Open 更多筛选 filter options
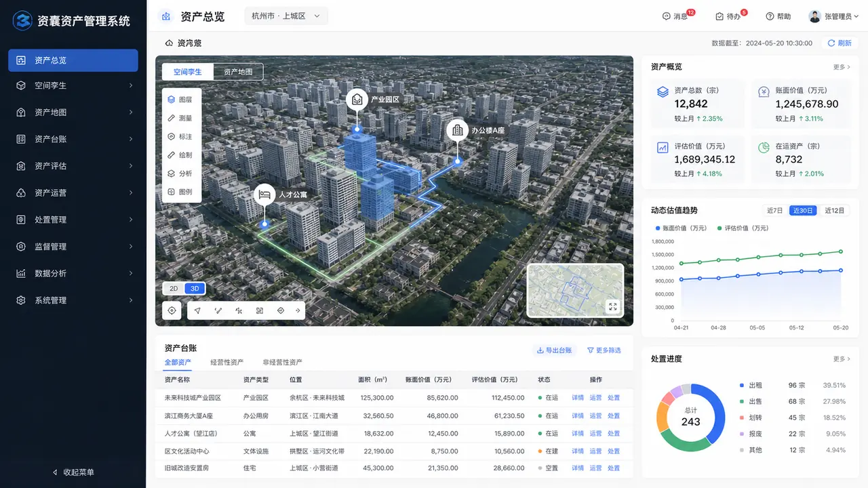 604,350
